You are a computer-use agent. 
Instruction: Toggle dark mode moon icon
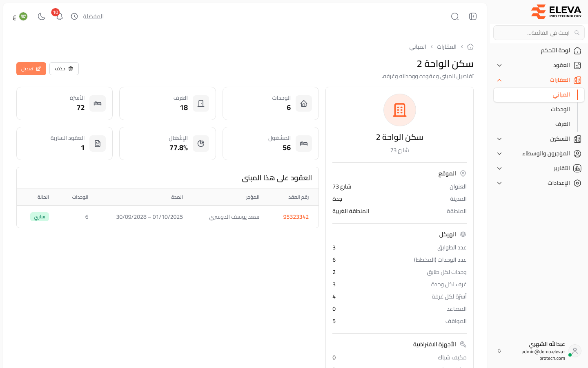(42, 16)
